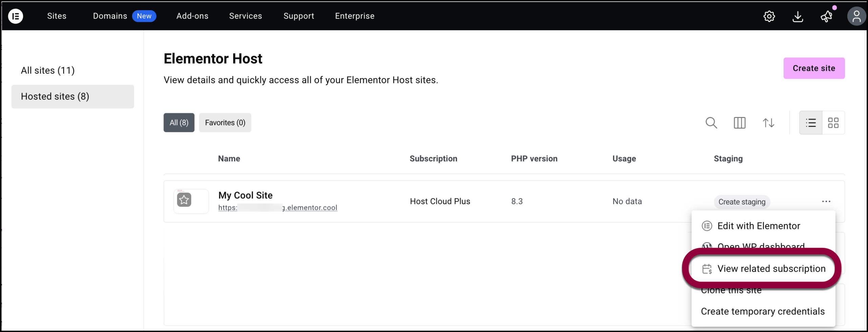The width and height of the screenshot is (868, 332).
Task: Open the user profile avatar
Action: pyautogui.click(x=856, y=16)
